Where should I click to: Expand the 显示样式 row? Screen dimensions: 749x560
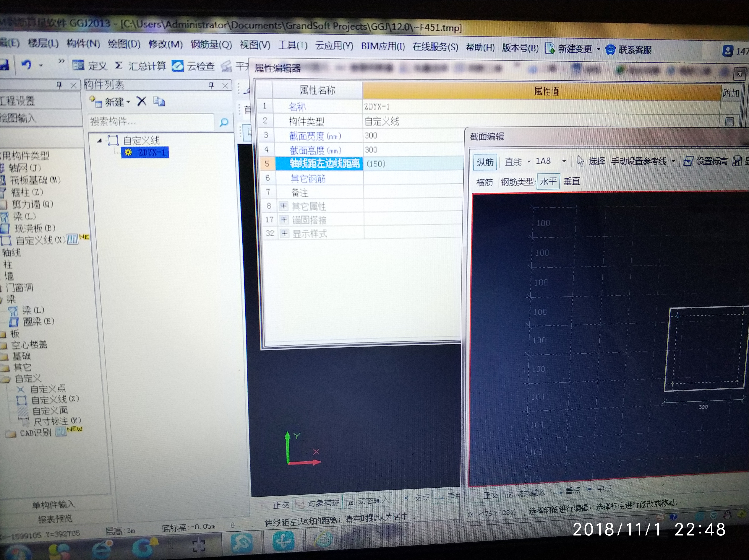click(x=284, y=233)
